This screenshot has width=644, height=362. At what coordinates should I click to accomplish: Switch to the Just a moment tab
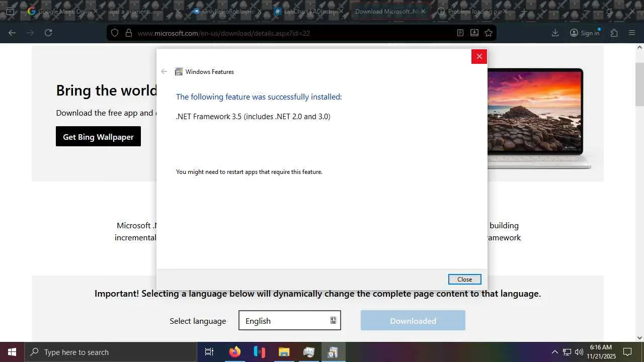[144, 11]
